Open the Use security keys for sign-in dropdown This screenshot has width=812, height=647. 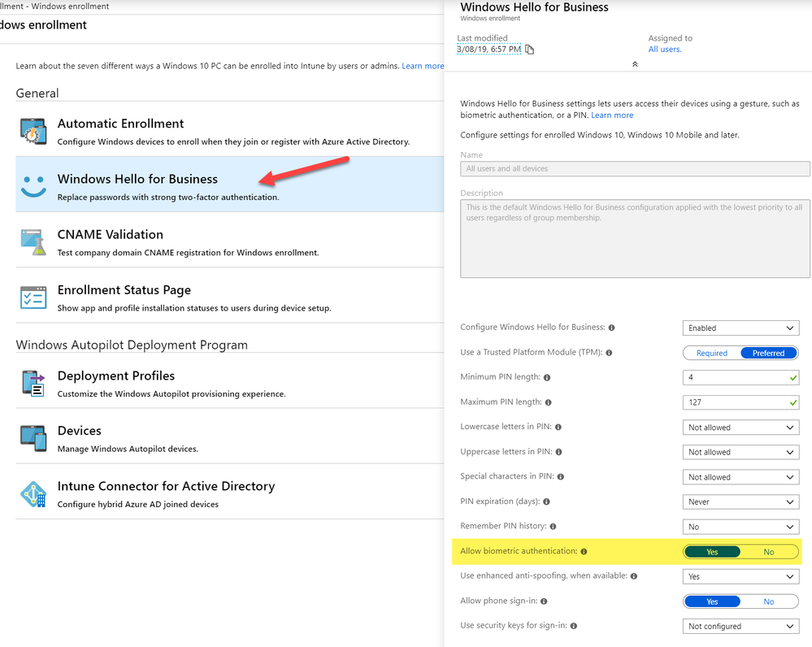(x=740, y=626)
